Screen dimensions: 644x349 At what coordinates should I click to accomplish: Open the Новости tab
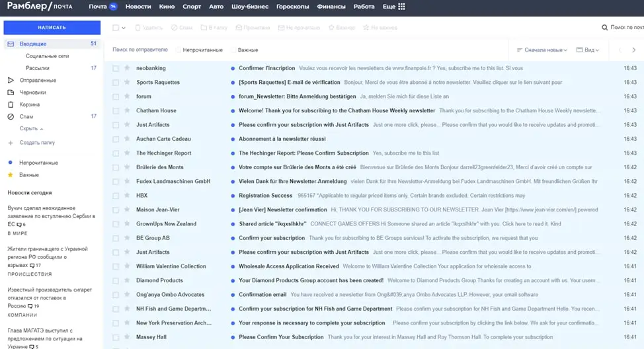click(138, 7)
